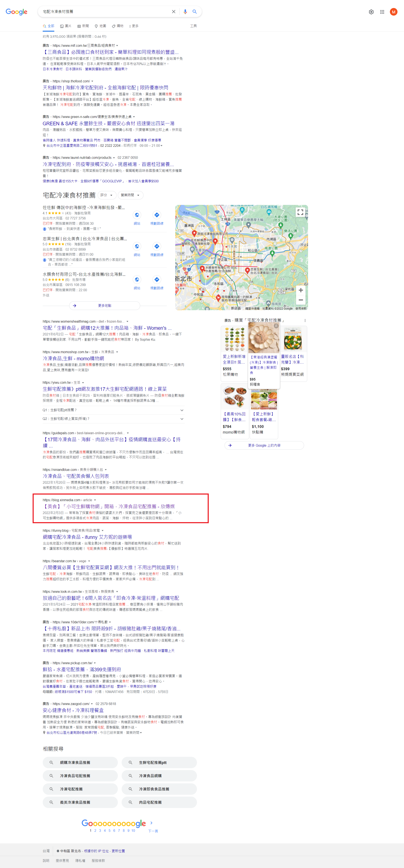
Task: Open $95 飼糧倉 burger product thumbnail
Action: click(x=264, y=338)
